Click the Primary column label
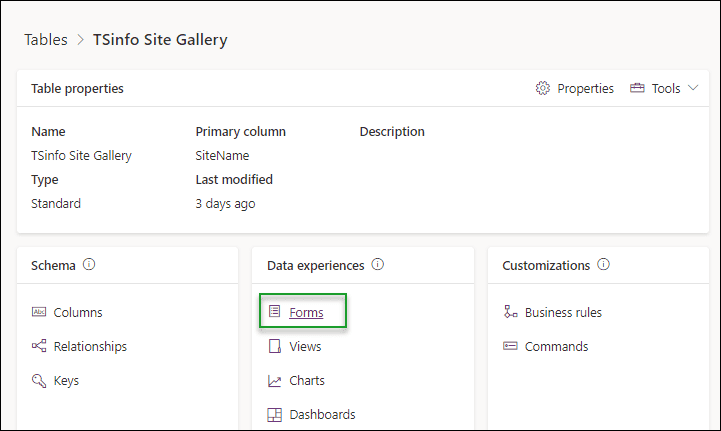The height and width of the screenshot is (431, 721). [x=240, y=132]
